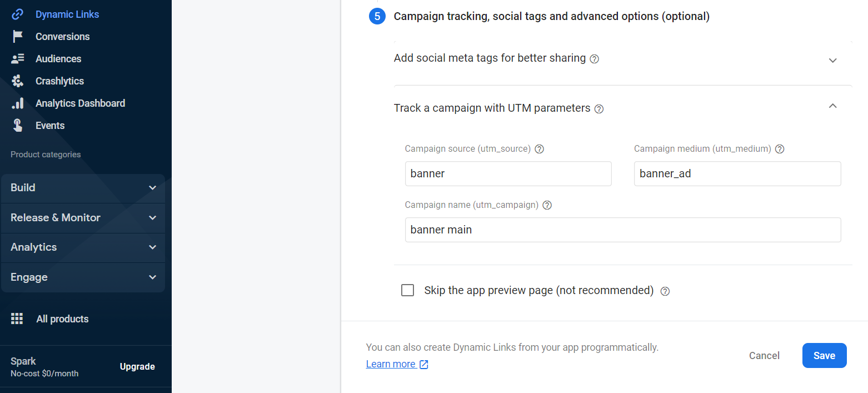The width and height of the screenshot is (868, 393).
Task: Open Dynamic Links chain icon in sidebar
Action: [18, 14]
